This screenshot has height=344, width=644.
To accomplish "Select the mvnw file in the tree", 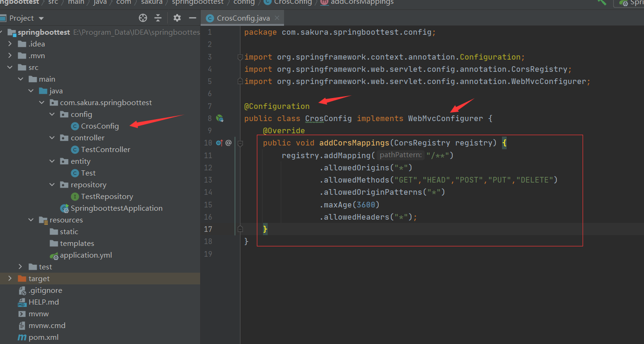I will pos(38,314).
